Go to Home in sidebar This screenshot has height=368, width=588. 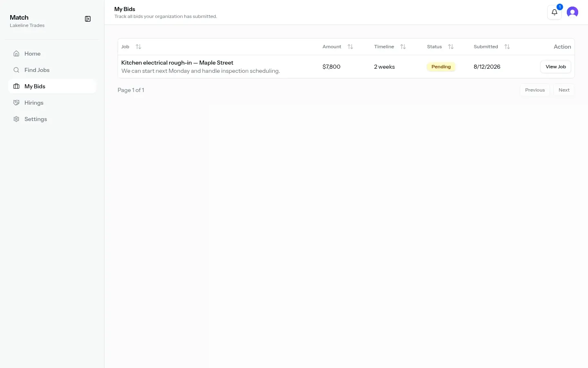pos(52,54)
